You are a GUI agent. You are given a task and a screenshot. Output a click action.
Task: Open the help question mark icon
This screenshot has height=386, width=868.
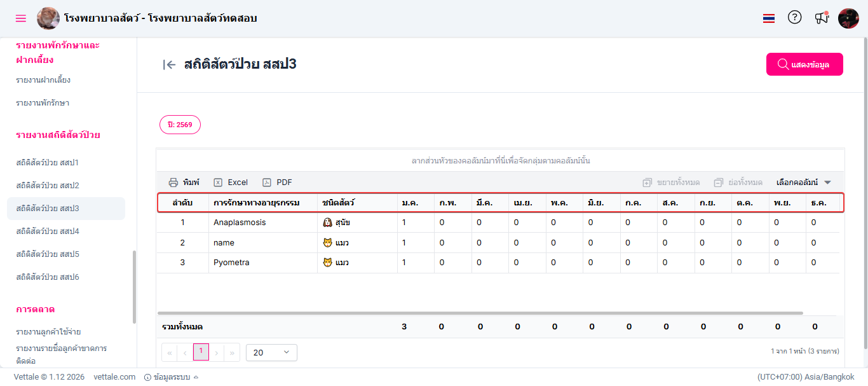tap(795, 18)
